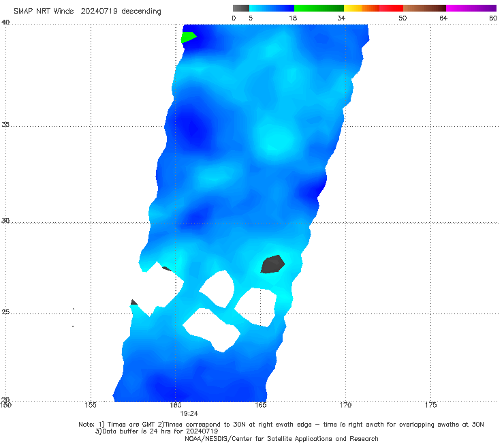
Task: Click the longitude label '170'
Action: tap(345, 405)
